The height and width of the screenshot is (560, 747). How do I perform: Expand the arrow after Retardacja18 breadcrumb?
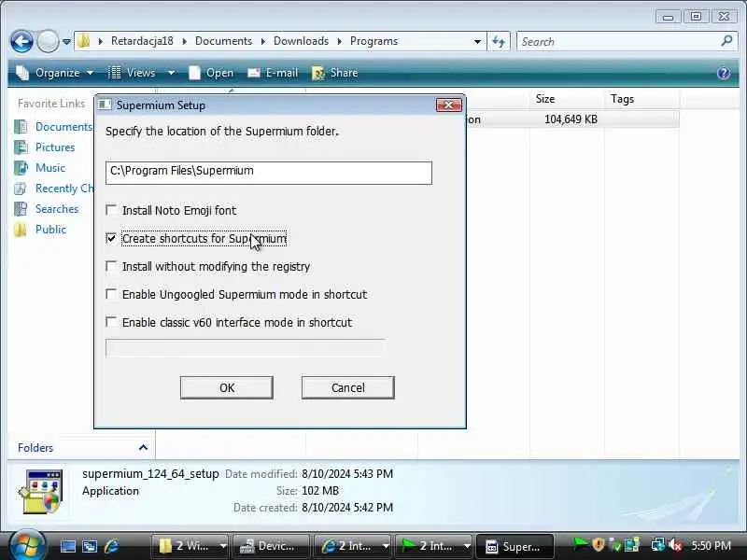[184, 41]
